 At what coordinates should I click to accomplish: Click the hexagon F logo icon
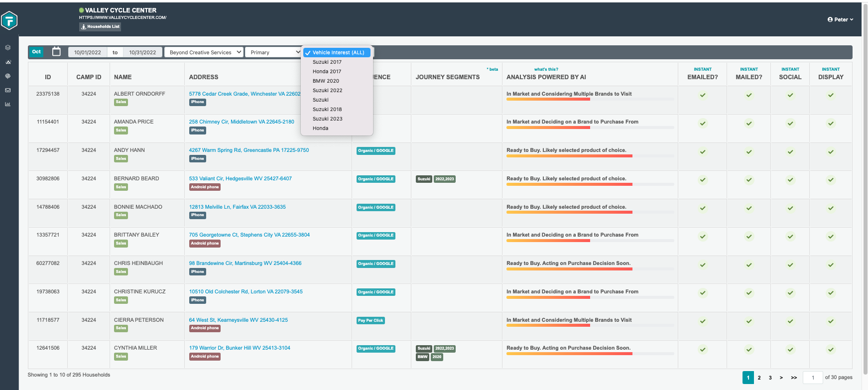coord(9,20)
